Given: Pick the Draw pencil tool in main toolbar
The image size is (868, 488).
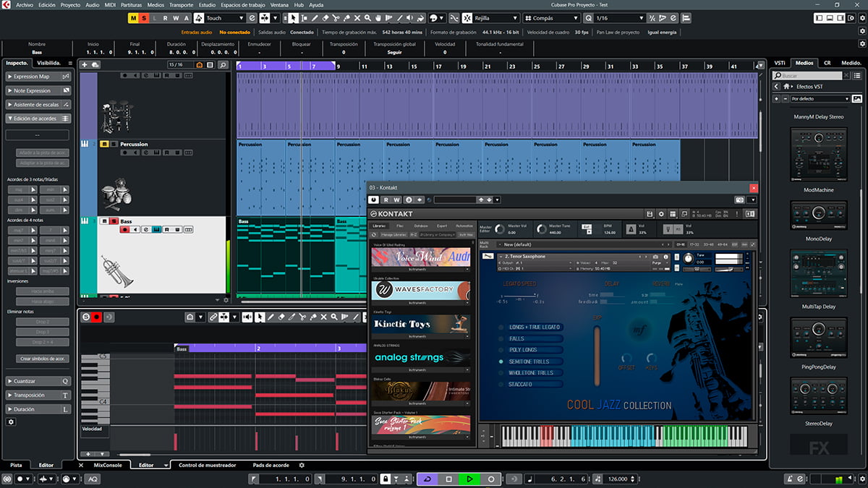Looking at the screenshot, I should point(315,18).
